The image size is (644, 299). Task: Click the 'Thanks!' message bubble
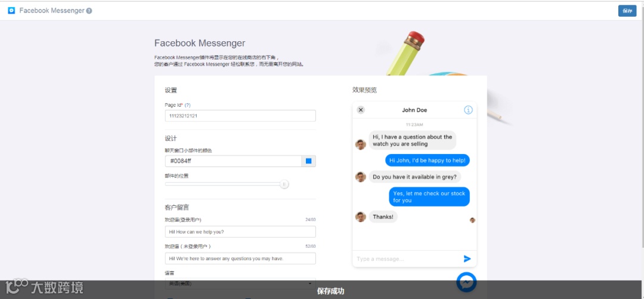click(x=383, y=217)
